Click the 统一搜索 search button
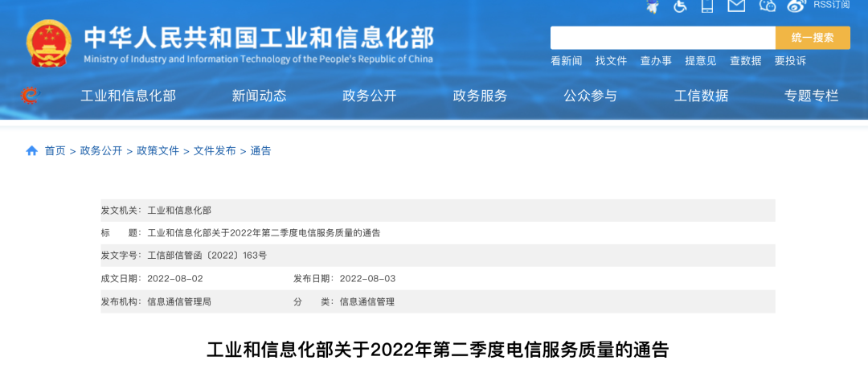This screenshot has height=385, width=868. pyautogui.click(x=813, y=38)
